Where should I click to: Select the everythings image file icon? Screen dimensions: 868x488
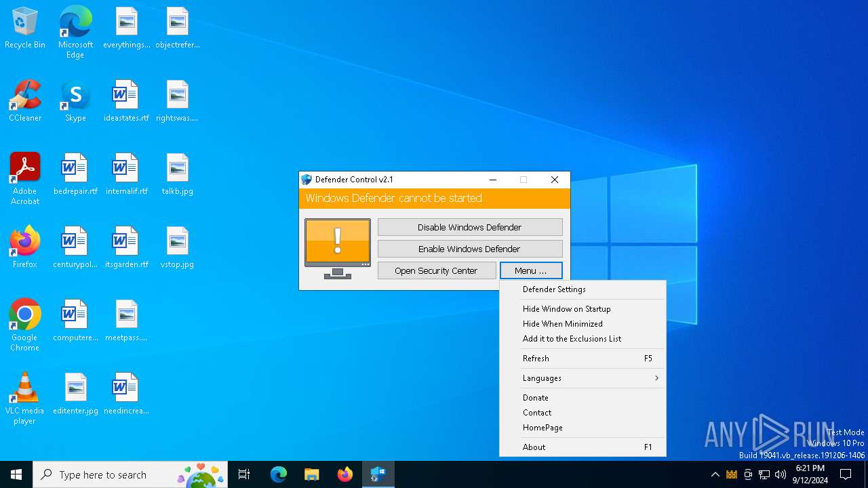coord(126,28)
